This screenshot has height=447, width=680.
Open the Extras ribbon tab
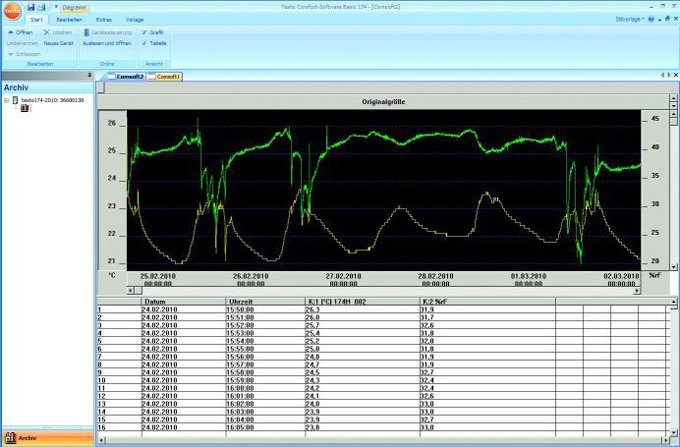(104, 20)
